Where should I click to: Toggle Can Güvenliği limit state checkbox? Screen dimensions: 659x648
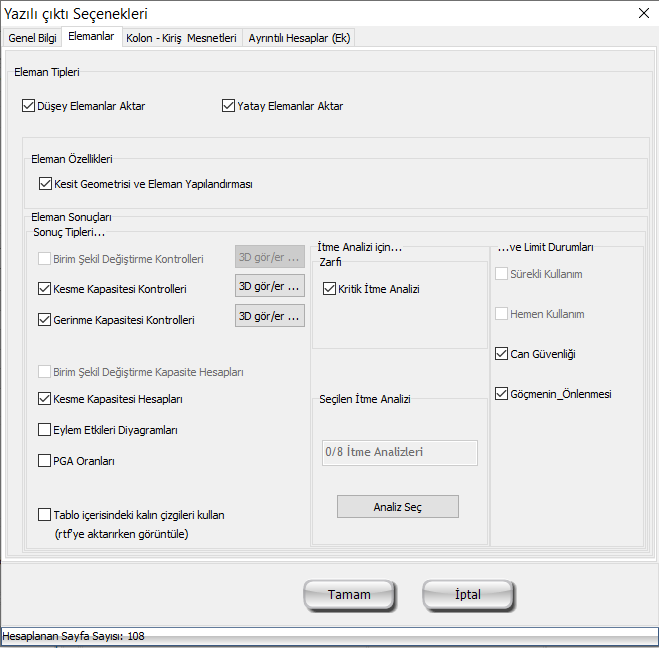coord(502,354)
